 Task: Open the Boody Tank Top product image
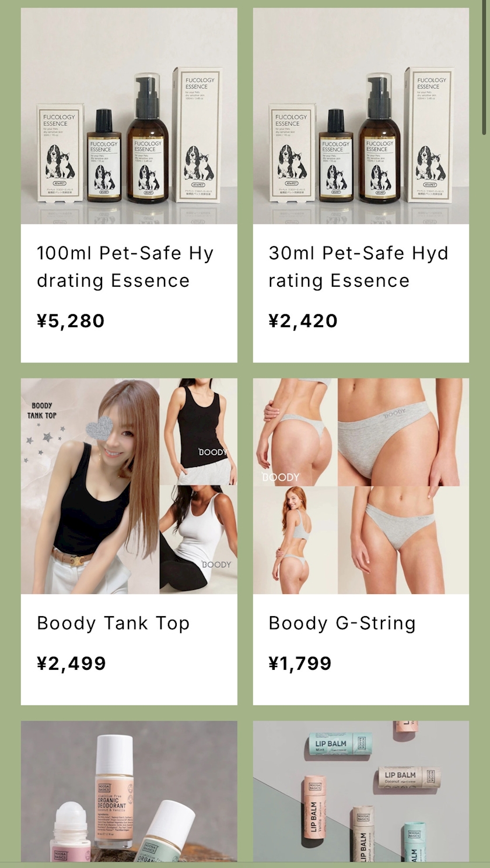(129, 486)
